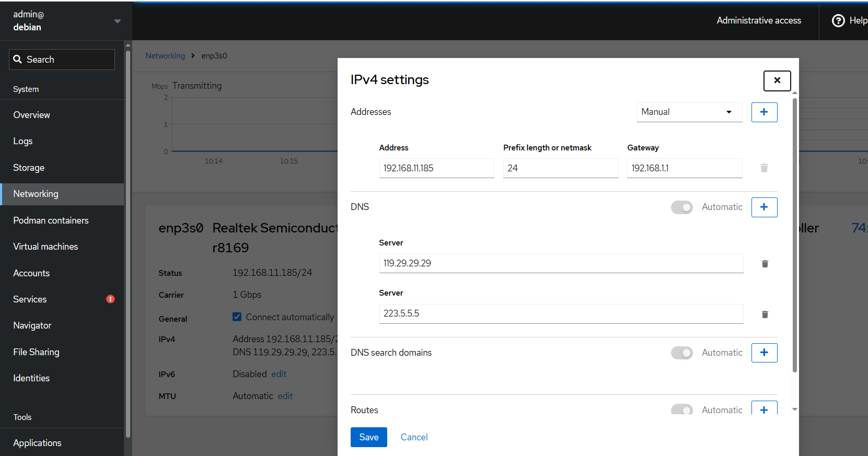The height and width of the screenshot is (456, 868).
Task: Open the Overview page
Action: 62,115
